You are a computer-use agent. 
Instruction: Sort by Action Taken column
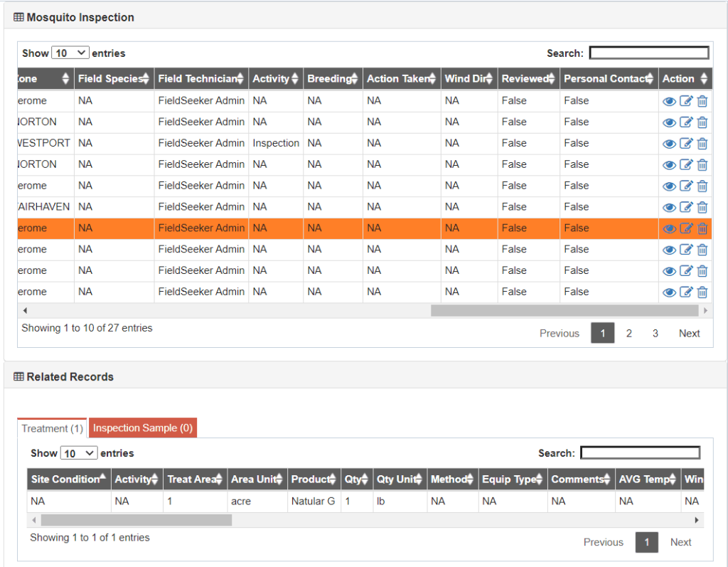[402, 78]
